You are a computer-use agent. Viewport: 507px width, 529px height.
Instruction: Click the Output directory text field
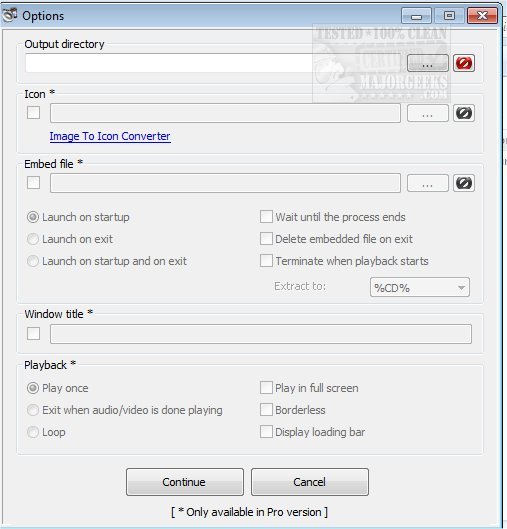(x=213, y=63)
